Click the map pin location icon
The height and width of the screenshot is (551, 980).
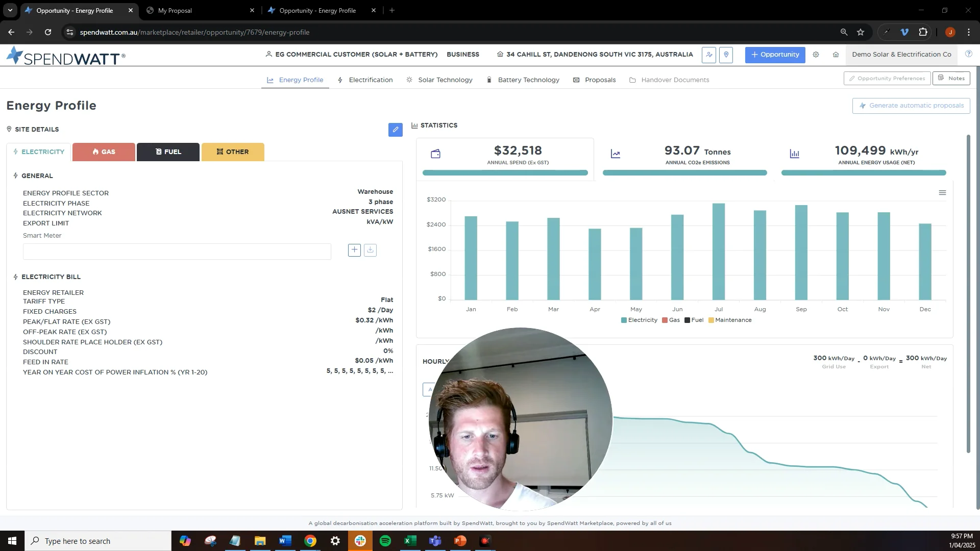pos(726,55)
